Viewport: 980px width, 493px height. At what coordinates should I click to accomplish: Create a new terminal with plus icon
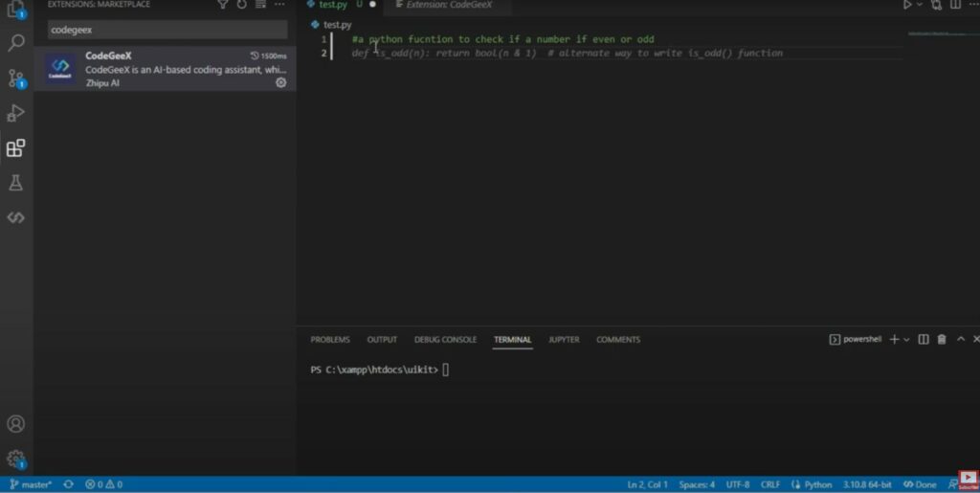(895, 339)
